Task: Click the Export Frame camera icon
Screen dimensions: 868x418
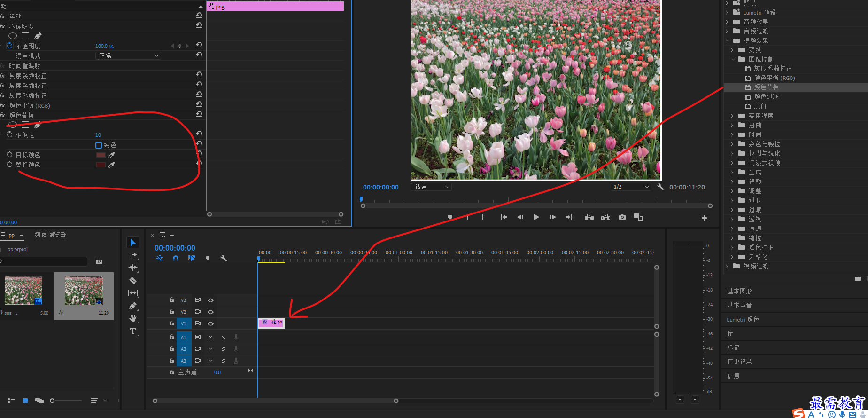Action: 622,217
